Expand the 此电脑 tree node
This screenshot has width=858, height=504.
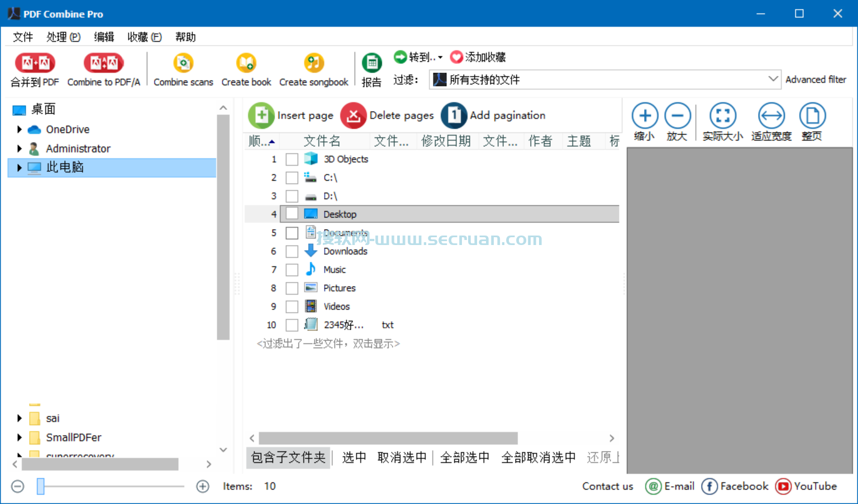pos(20,167)
